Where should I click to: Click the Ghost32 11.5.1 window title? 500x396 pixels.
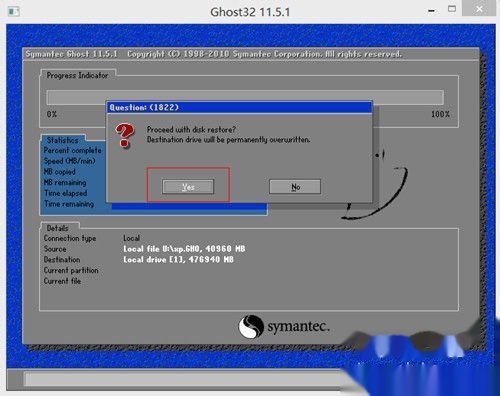(x=250, y=12)
